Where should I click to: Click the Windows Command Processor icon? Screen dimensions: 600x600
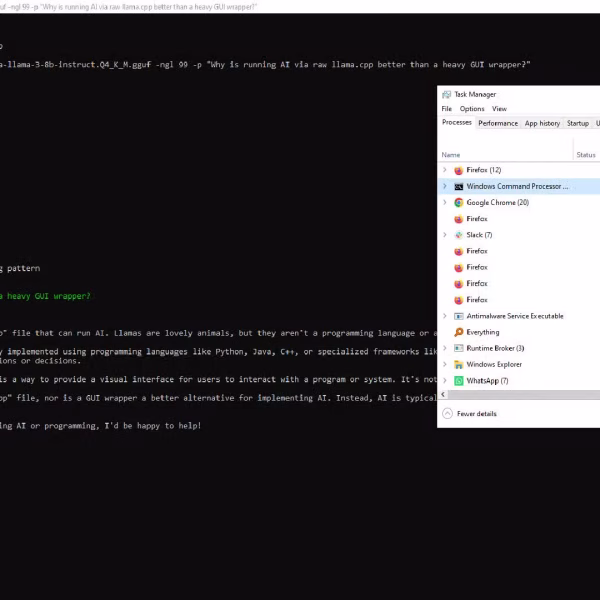(x=458, y=187)
